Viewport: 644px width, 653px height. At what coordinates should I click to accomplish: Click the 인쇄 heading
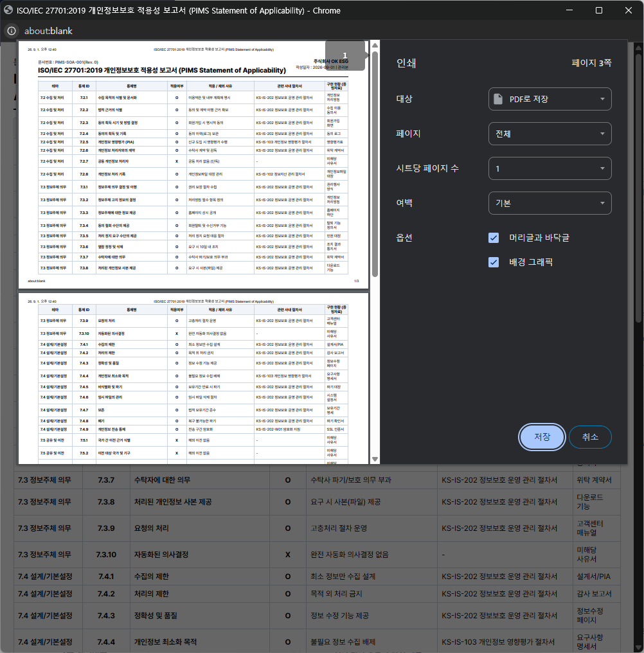coord(406,63)
